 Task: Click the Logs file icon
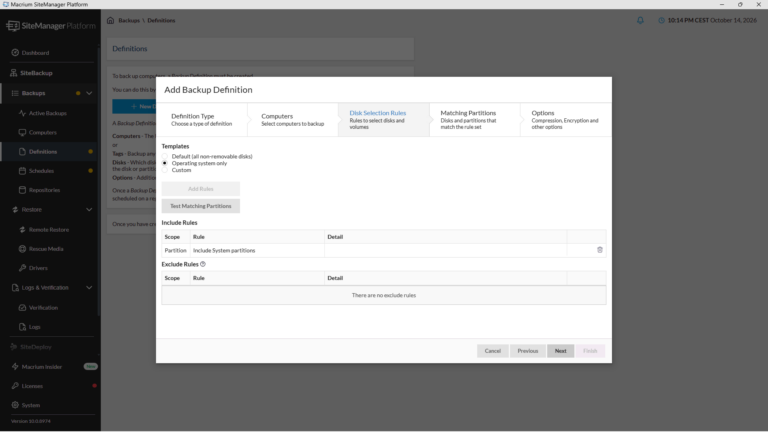coord(22,327)
